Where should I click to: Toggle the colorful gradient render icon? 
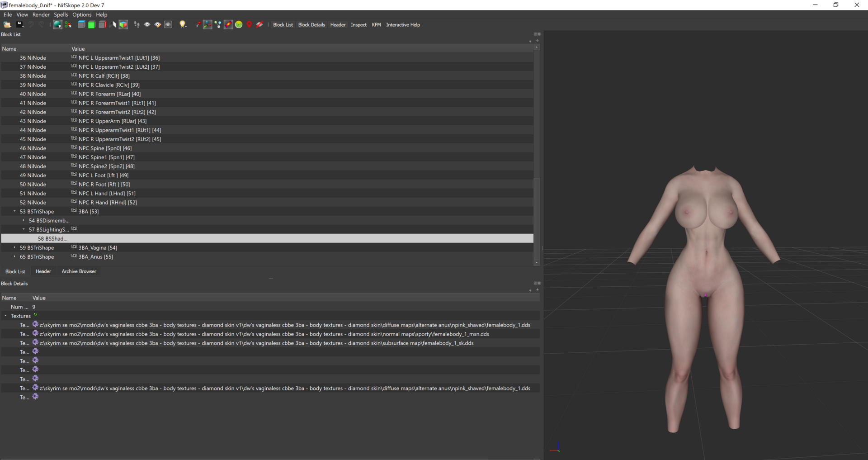click(x=228, y=25)
